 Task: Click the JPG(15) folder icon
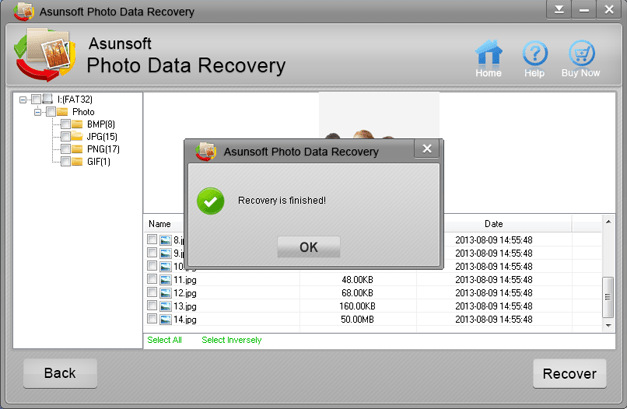[77, 136]
